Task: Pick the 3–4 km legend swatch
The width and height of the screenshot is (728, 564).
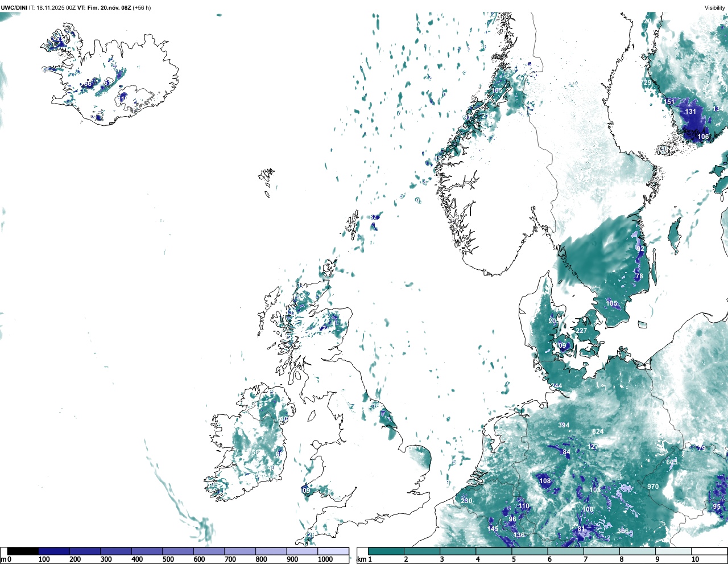Action: (458, 551)
